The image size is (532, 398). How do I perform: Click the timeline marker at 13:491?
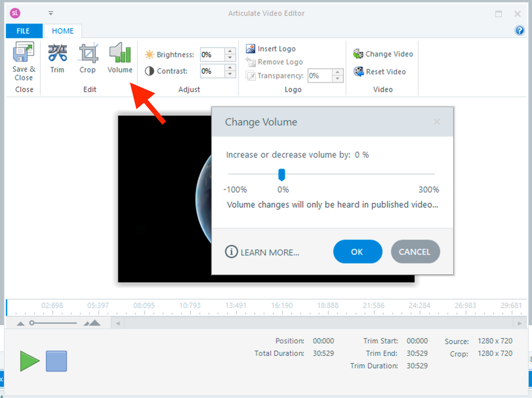[x=236, y=306]
